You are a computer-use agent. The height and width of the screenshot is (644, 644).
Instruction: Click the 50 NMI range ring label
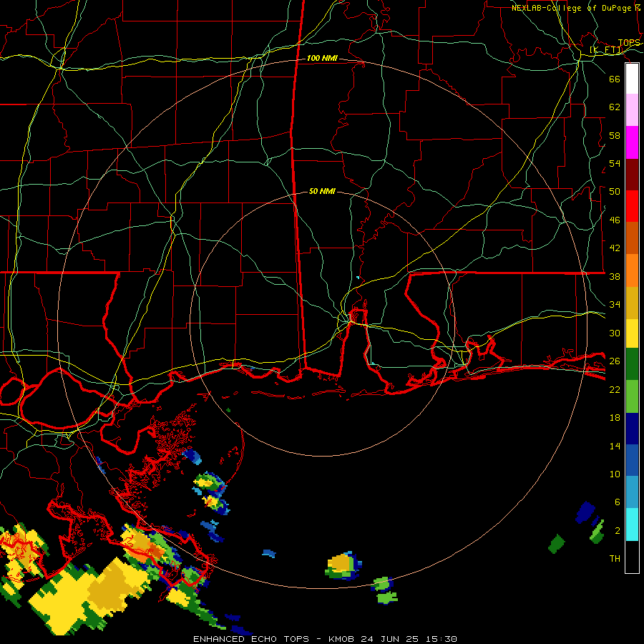[x=322, y=191]
